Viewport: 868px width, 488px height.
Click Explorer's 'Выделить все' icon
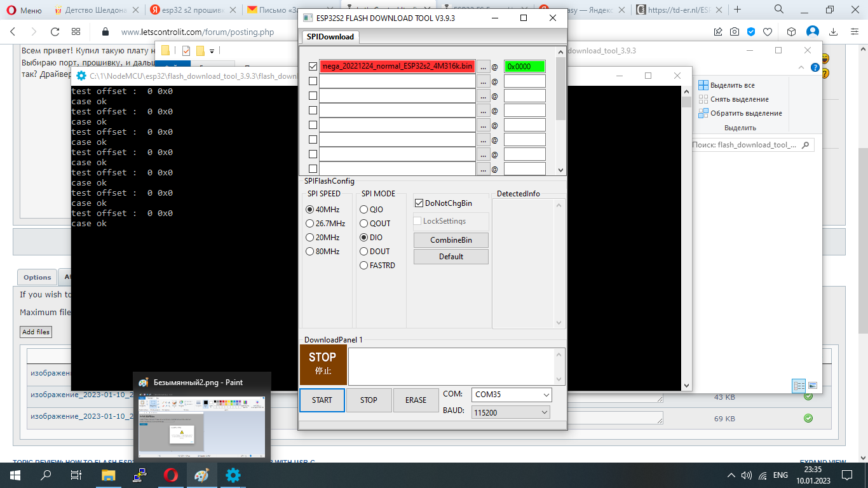[703, 85]
